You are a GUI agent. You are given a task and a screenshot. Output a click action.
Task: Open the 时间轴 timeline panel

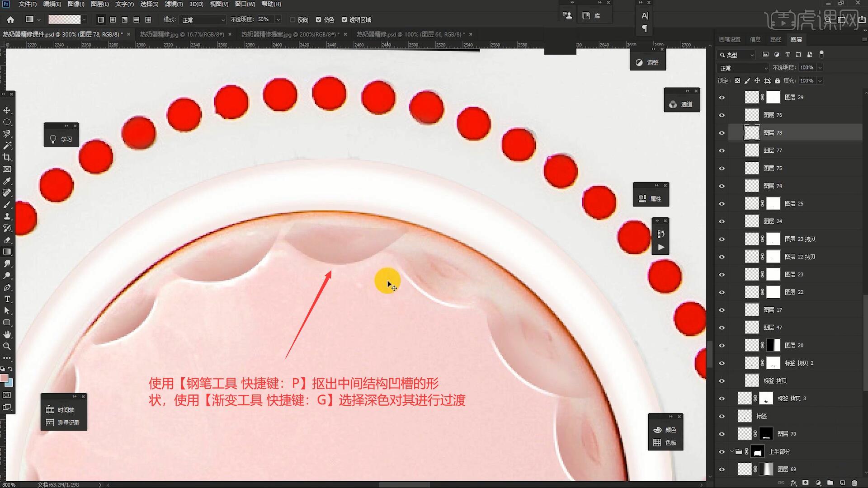point(62,410)
